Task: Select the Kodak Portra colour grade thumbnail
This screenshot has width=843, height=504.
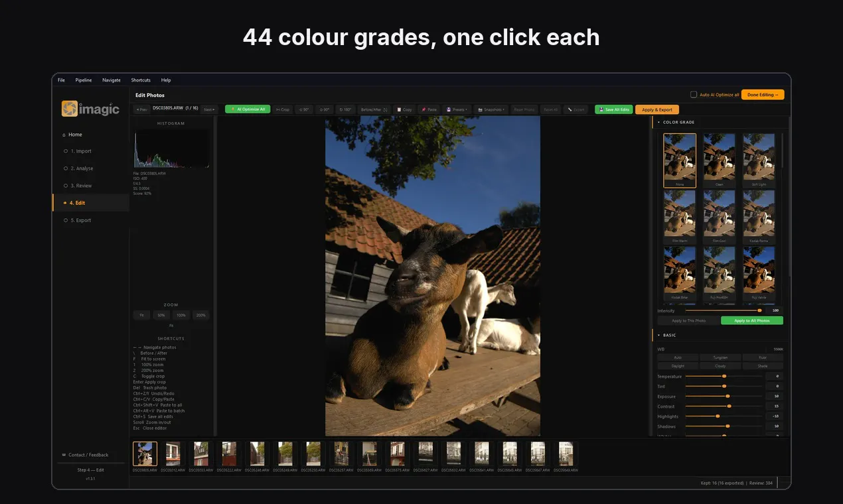Action: [759, 217]
